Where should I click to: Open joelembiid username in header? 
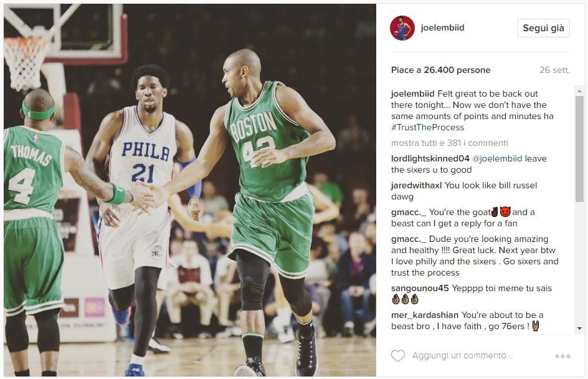pyautogui.click(x=442, y=27)
